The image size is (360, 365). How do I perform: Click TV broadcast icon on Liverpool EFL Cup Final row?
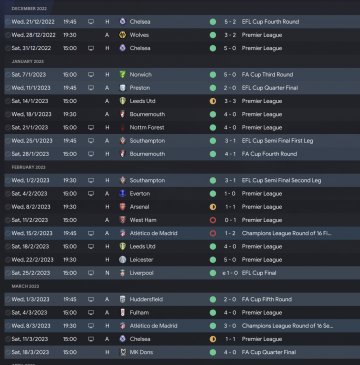(91, 273)
